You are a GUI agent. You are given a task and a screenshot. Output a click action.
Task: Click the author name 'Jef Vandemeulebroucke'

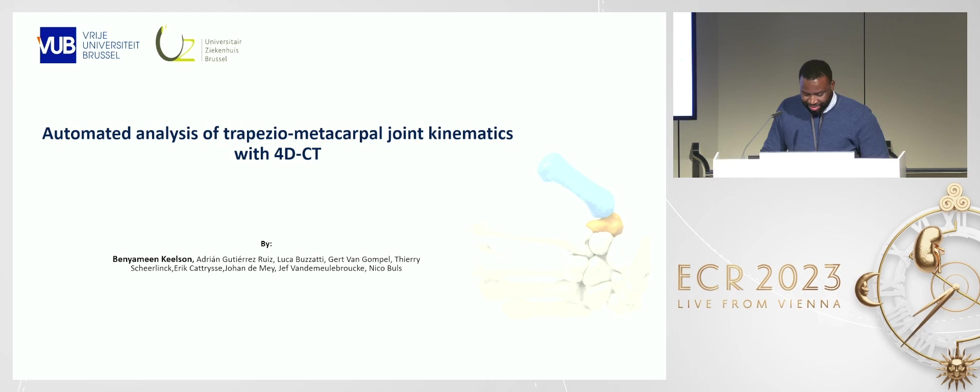point(322,268)
